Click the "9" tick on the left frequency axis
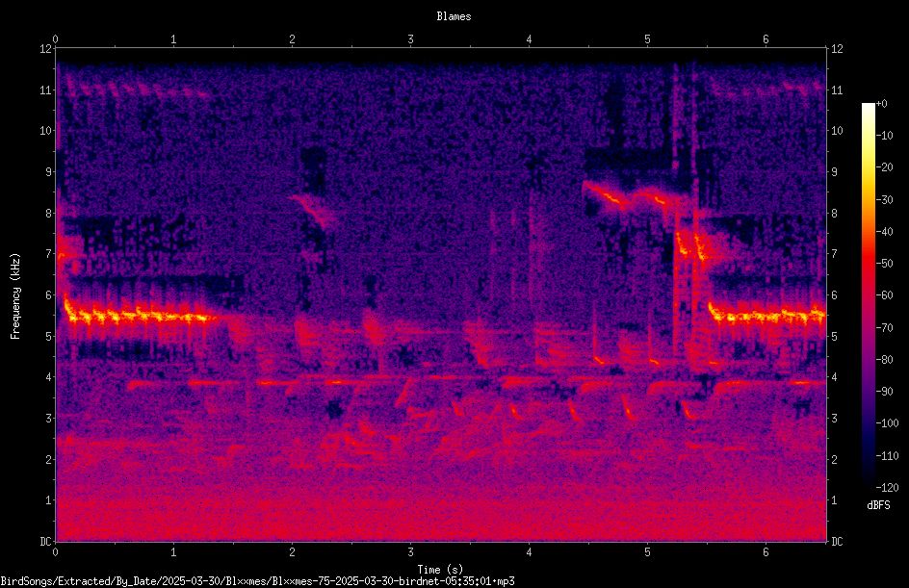Screen dimensions: 909x588 click(x=48, y=172)
